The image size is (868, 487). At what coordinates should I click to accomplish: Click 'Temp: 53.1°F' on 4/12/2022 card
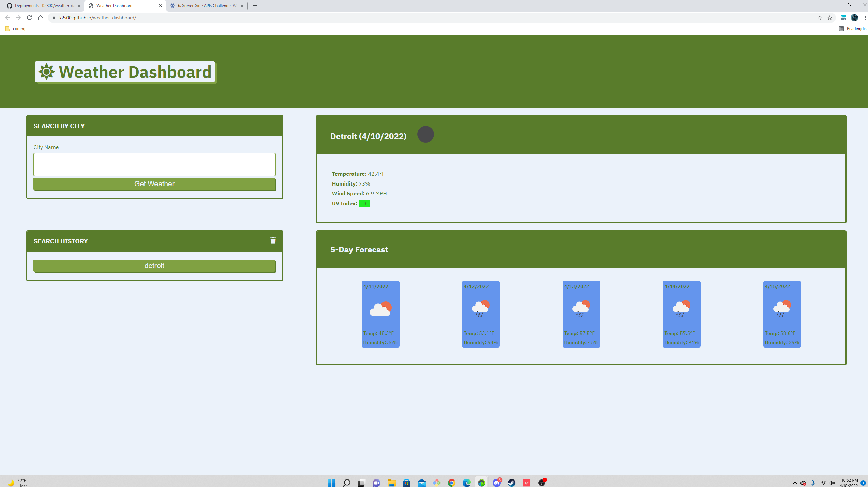[479, 333]
